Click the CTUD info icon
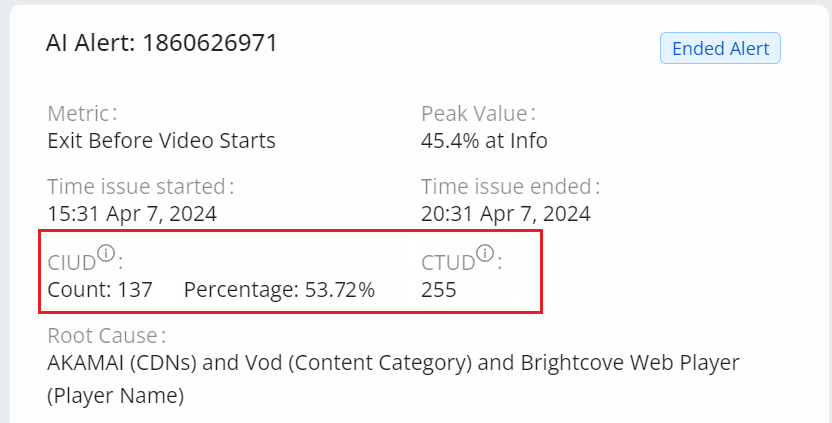832x423 pixels. pyautogui.click(x=485, y=254)
